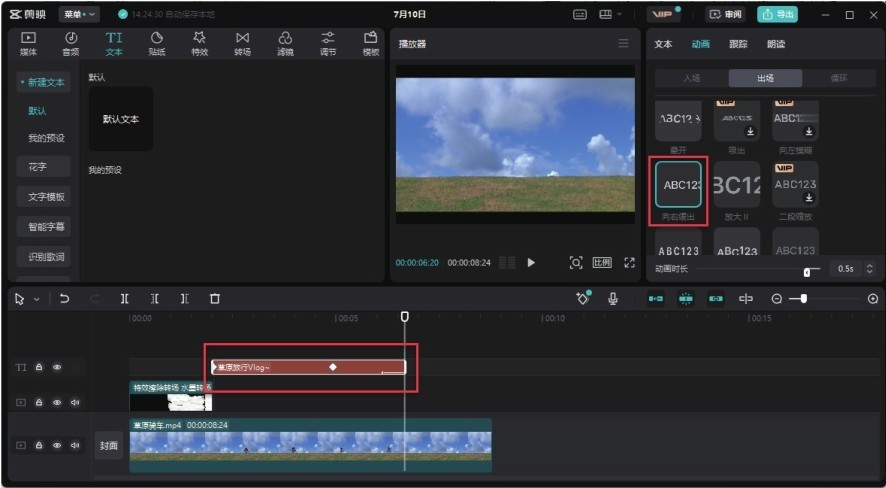Play the video preview

531,263
